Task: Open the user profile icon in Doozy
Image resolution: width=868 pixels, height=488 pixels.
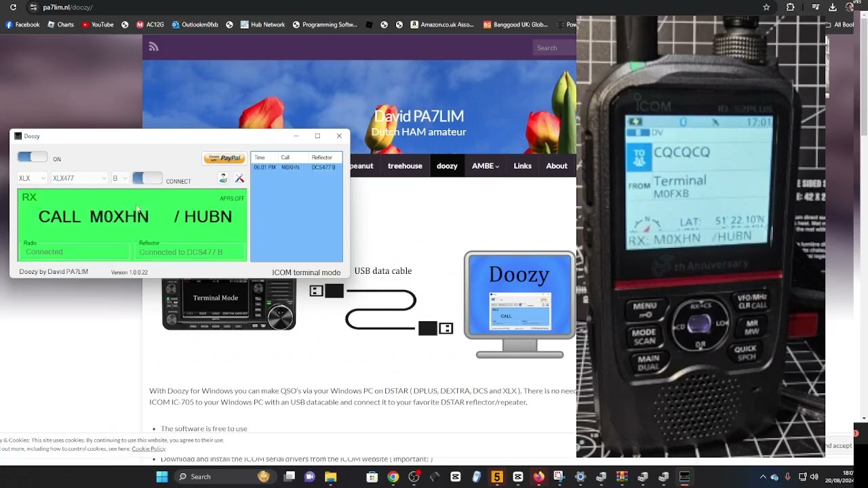Action: point(223,178)
